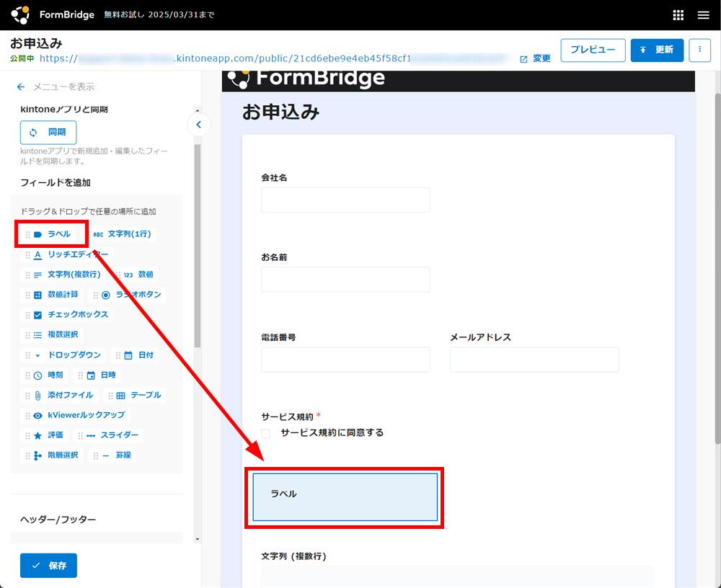Open the three-dot more options menu

click(700, 50)
